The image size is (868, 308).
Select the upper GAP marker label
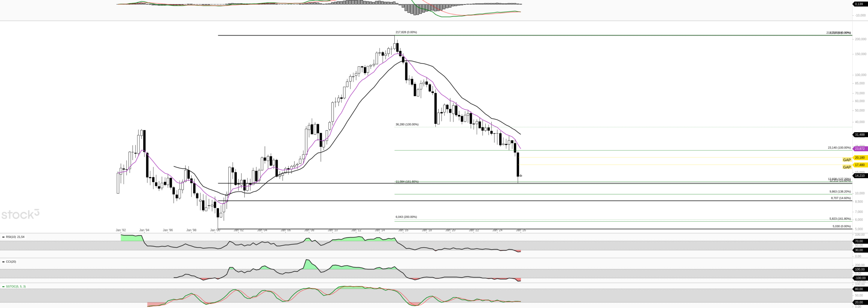847,160
